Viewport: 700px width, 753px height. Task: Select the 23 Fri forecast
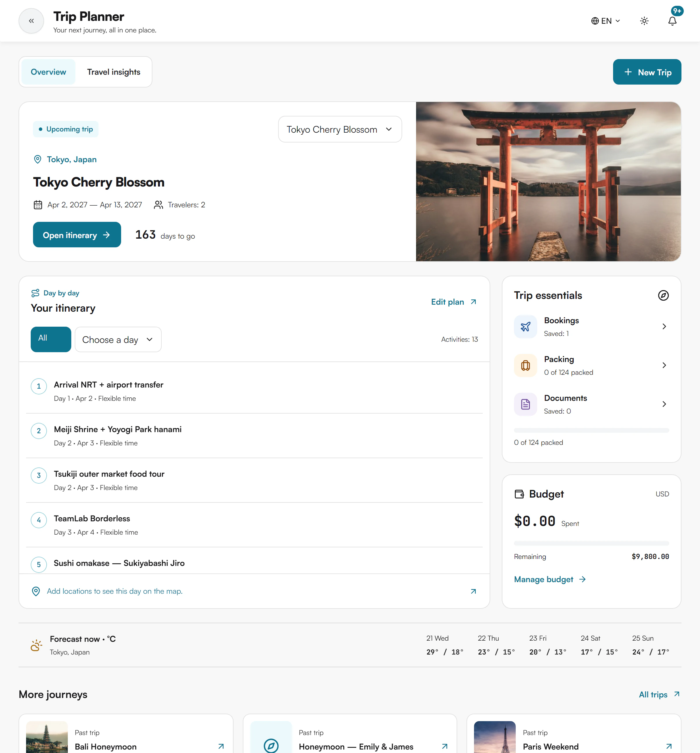click(548, 645)
